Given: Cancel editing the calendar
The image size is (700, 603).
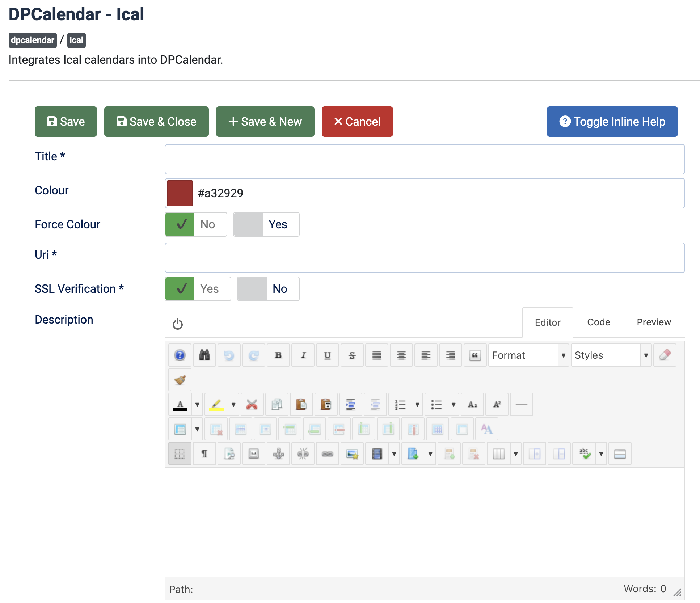Looking at the screenshot, I should pos(357,122).
